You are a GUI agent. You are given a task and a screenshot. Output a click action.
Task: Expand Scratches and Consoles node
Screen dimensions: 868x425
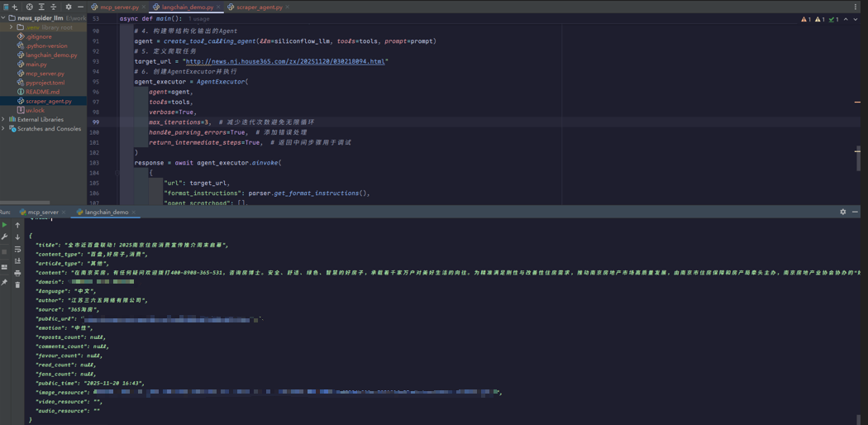(4, 129)
